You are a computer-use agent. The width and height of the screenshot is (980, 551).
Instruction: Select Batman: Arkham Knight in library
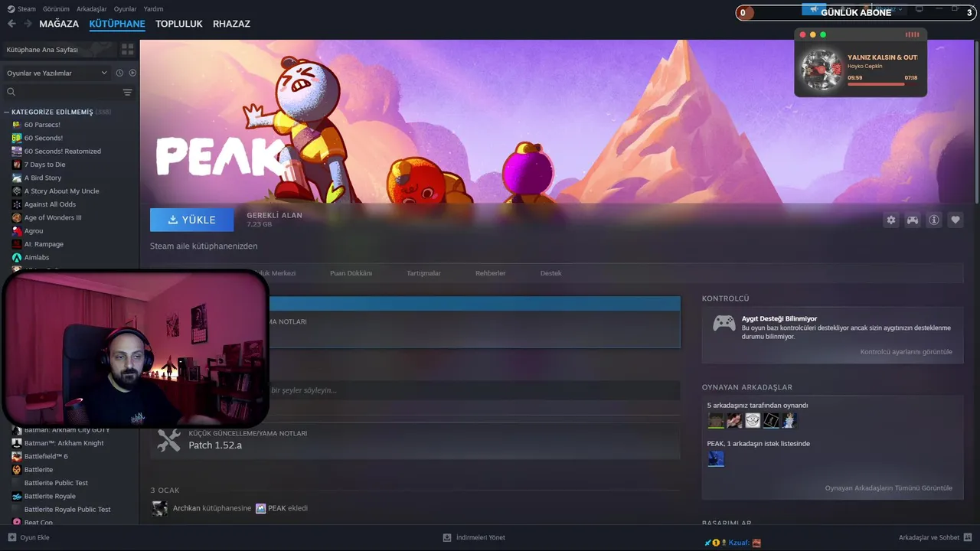pos(64,443)
